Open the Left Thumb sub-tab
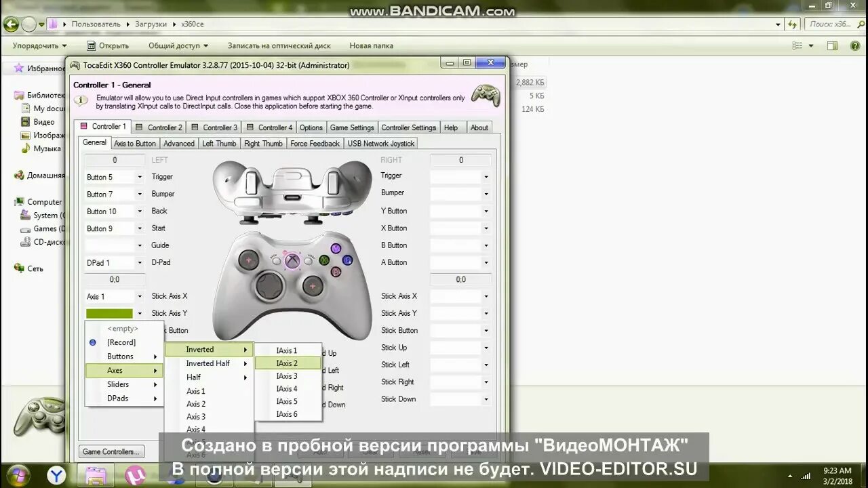Viewport: 868px width, 488px height. [x=219, y=144]
